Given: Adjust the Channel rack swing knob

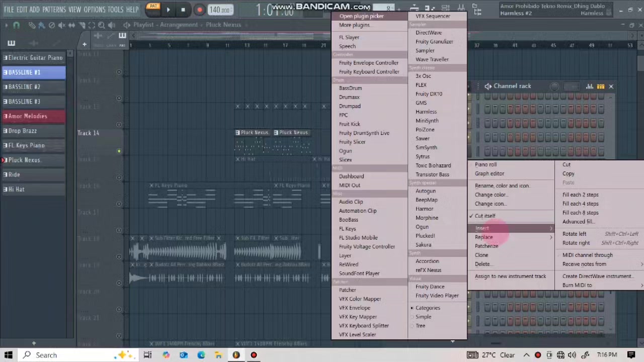Looking at the screenshot, I should (554, 86).
